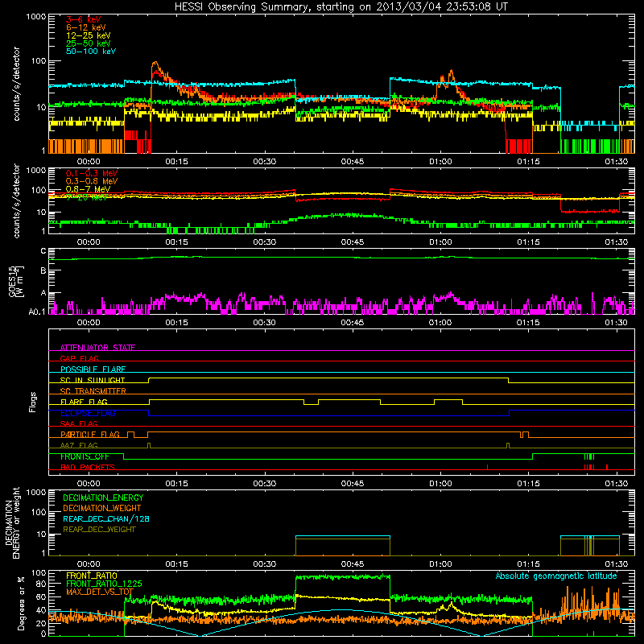Select the SAA_FLAG label
The width and height of the screenshot is (644, 644).
coord(79,423)
